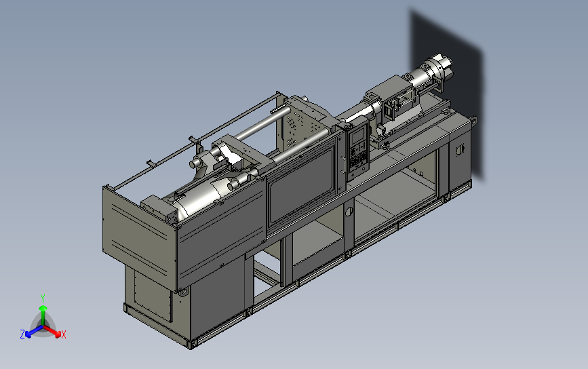Image resolution: width=588 pixels, height=369 pixels.
Task: Click the green Y axis of the triad
Action: coord(43,315)
